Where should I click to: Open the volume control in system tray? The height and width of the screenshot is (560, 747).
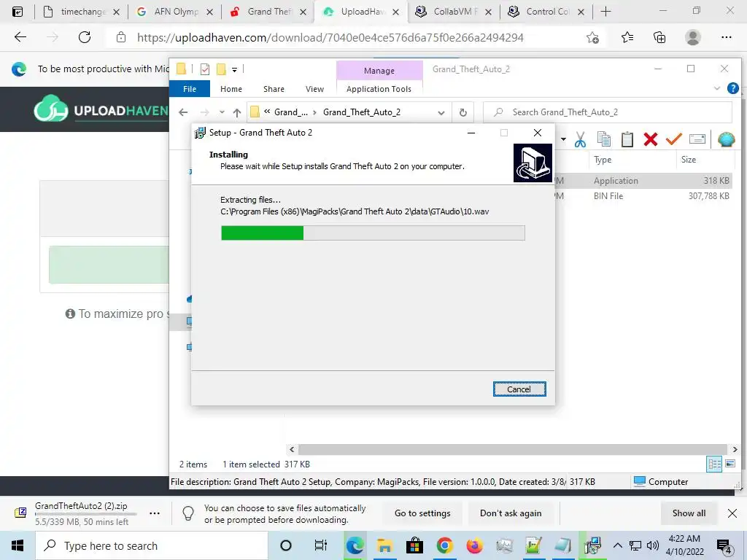pyautogui.click(x=653, y=545)
